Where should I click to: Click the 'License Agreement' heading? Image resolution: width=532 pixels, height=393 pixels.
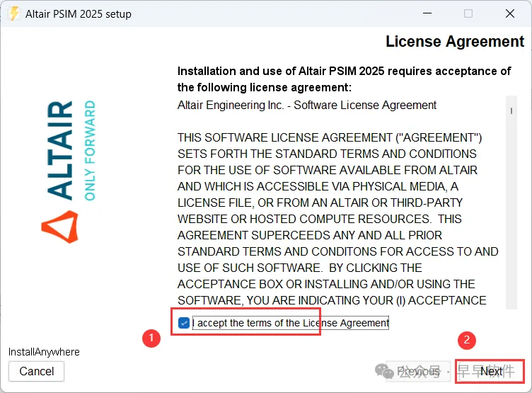455,42
